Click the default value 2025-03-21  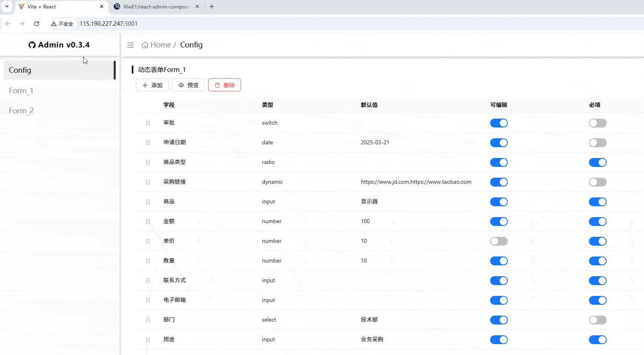pyautogui.click(x=375, y=142)
